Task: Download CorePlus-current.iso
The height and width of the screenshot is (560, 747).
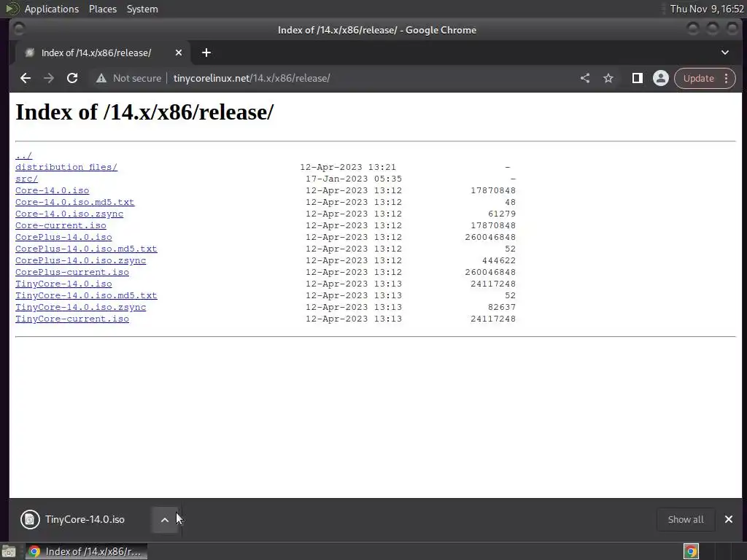Action: (x=72, y=273)
